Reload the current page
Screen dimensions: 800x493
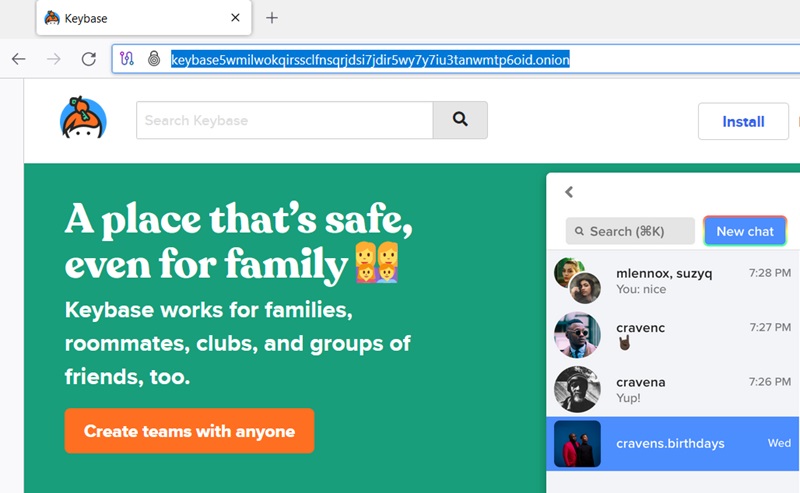(89, 59)
